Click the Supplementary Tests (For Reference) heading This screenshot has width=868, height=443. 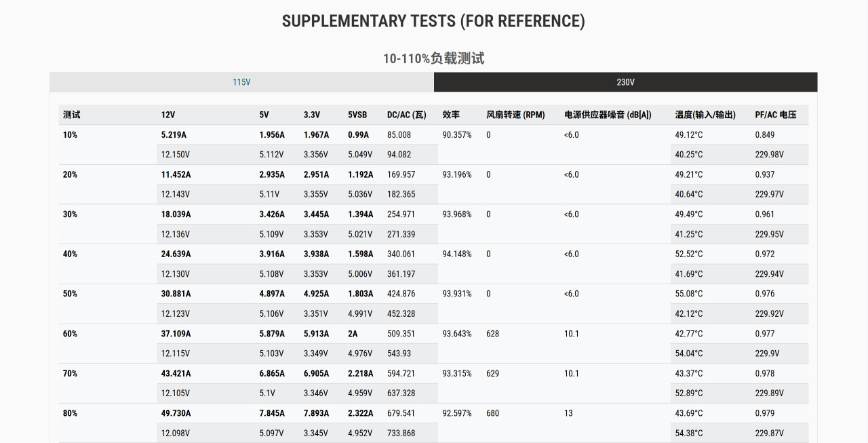(433, 21)
